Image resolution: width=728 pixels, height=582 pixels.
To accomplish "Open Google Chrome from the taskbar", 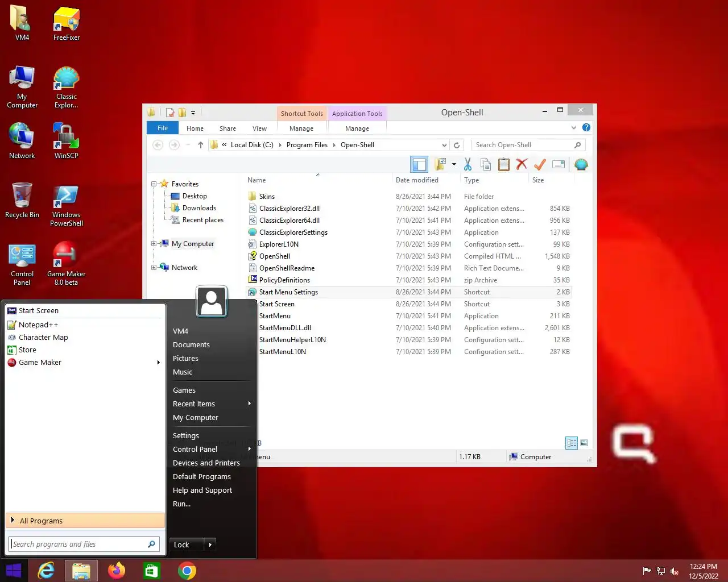I will [187, 571].
